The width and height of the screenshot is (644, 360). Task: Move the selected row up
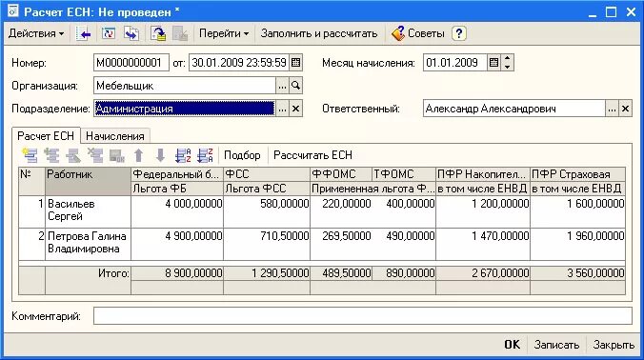click(138, 155)
